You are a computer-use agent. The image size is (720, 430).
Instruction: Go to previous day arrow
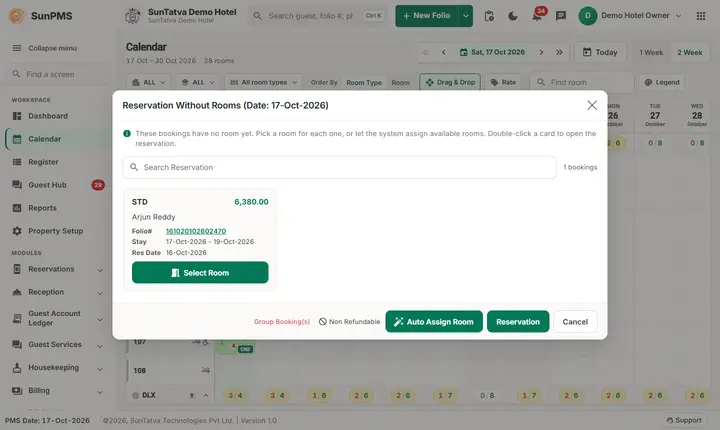click(x=444, y=52)
